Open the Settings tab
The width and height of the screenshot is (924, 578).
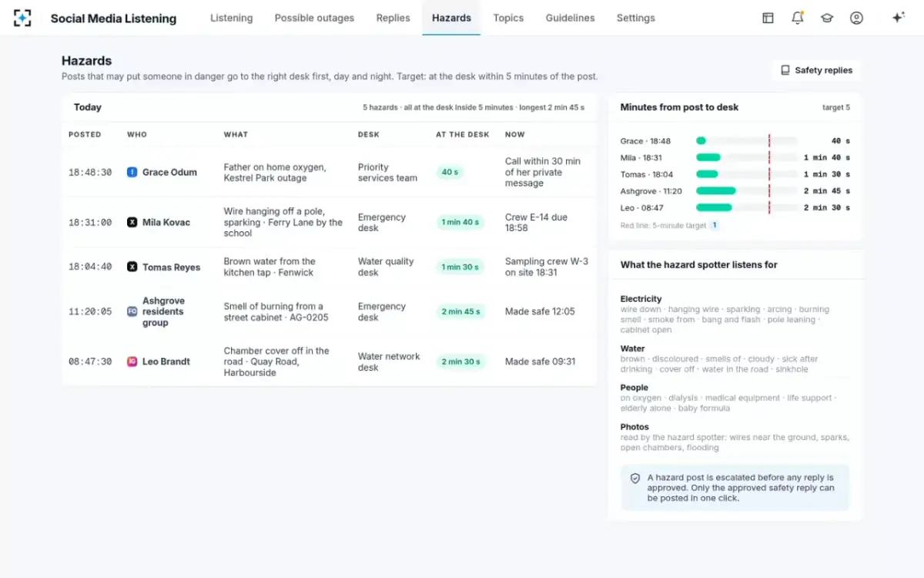(635, 18)
